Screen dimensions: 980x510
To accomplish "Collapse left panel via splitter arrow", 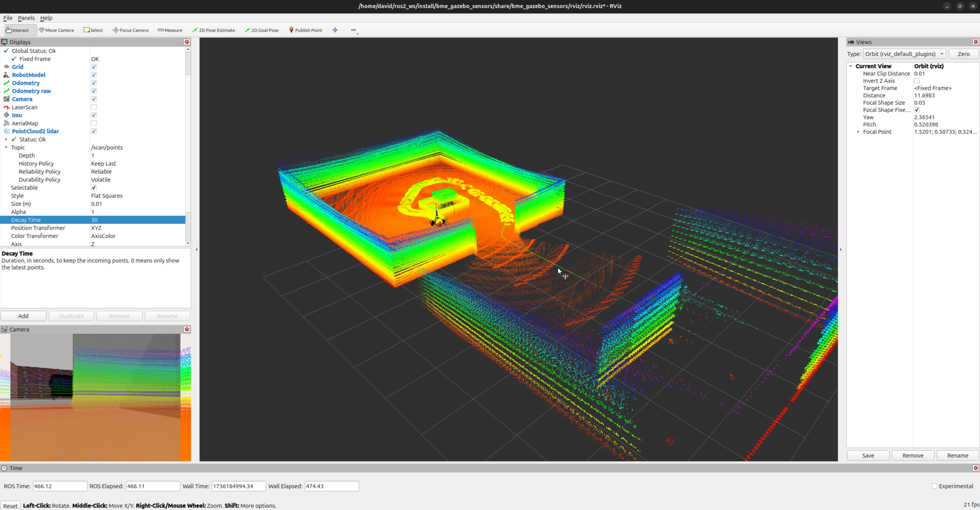I will 196,249.
